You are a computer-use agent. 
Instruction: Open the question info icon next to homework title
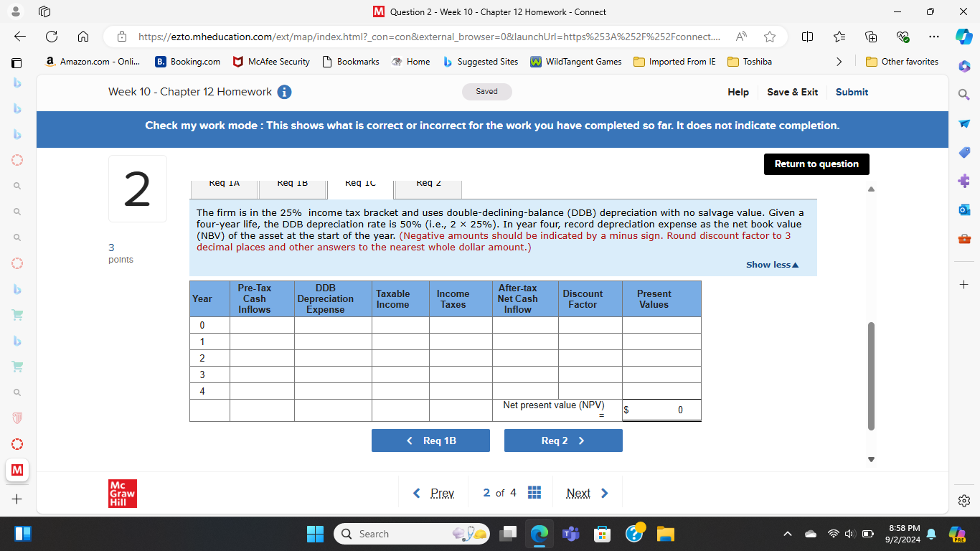pyautogui.click(x=284, y=92)
